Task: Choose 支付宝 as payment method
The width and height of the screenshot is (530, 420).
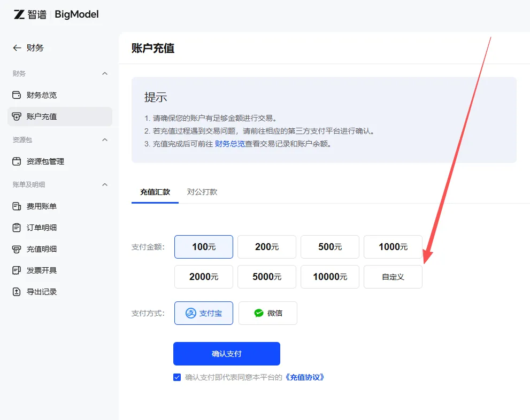Action: 204,313
